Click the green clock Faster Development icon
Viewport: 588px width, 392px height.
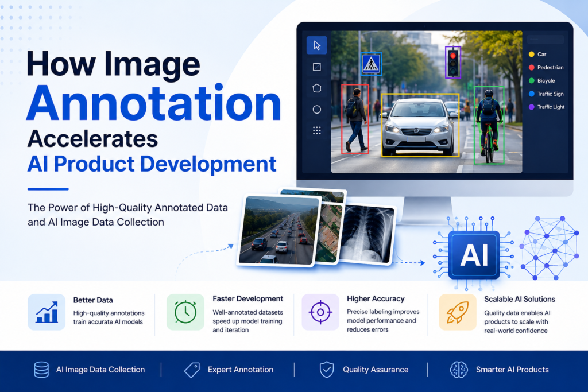[185, 312]
